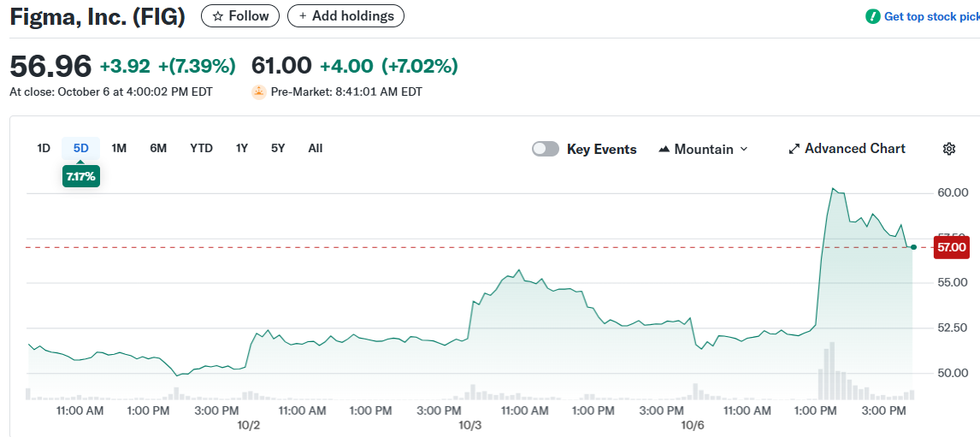Click the Pre-Market sun icon
Screen dimensions: 980x437
coord(259,92)
